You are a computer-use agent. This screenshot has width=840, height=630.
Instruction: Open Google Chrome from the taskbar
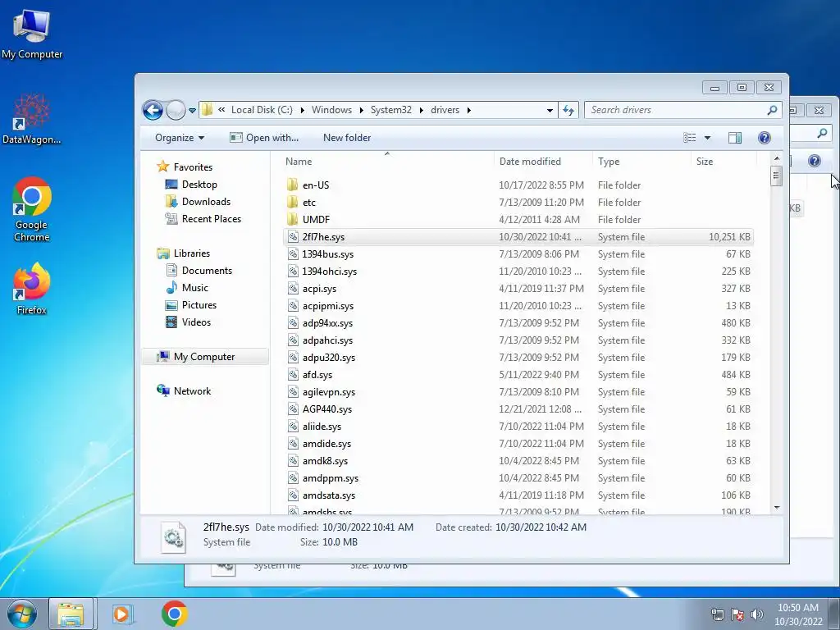pos(174,614)
